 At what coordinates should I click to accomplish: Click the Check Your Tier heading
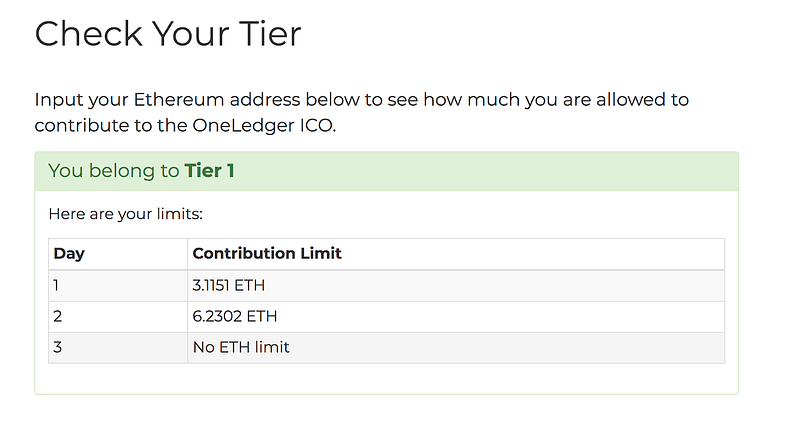click(x=168, y=34)
